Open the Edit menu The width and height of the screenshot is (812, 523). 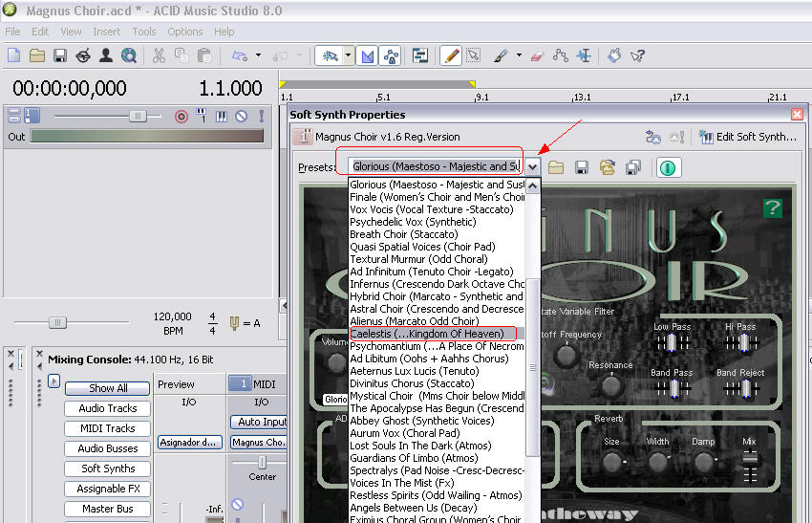click(40, 32)
